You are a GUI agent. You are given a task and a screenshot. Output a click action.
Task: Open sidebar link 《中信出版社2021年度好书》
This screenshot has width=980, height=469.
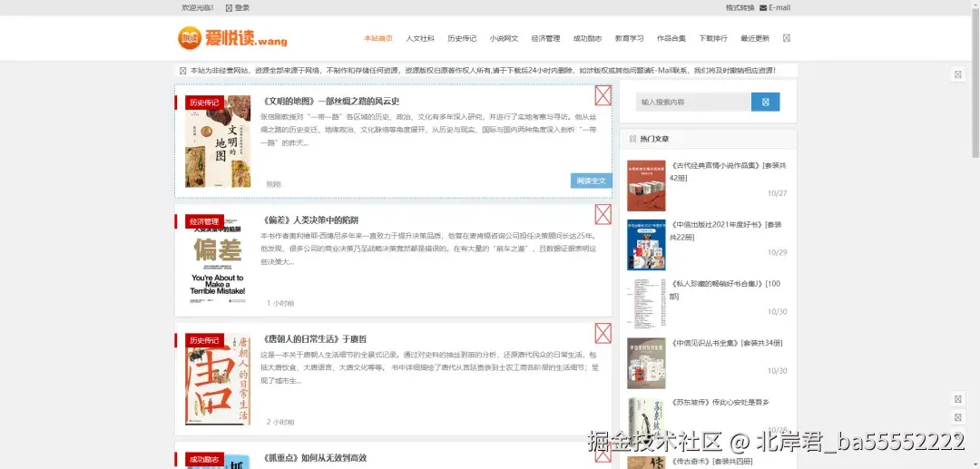click(x=725, y=230)
